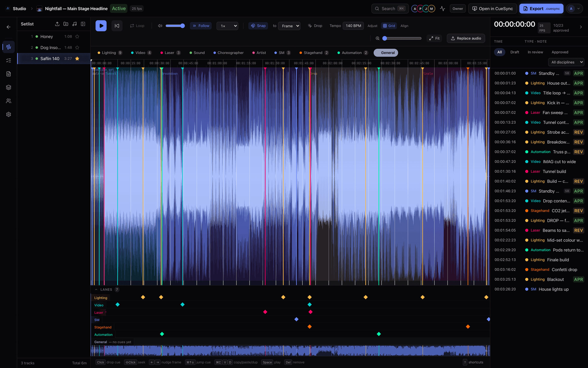
Task: Toggle Snap on the timeline
Action: tap(258, 26)
